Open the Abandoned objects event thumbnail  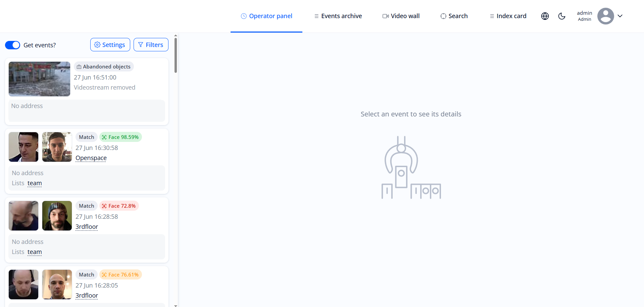pos(39,79)
